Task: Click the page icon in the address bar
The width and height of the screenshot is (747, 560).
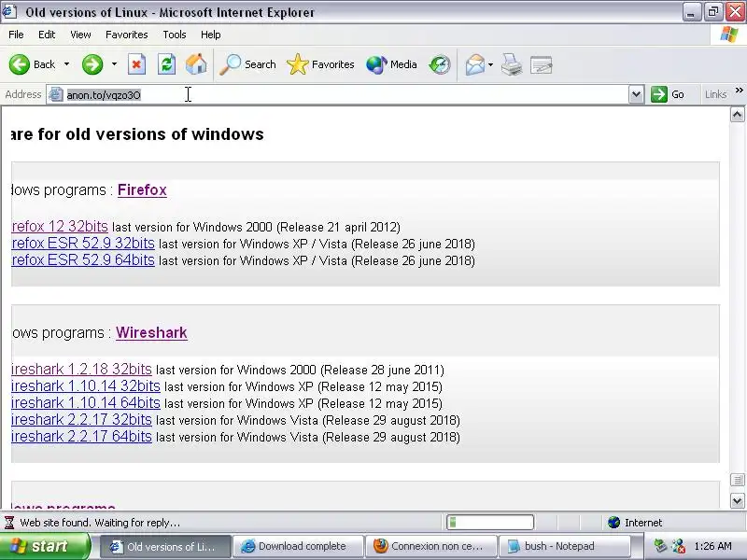Action: (x=56, y=94)
